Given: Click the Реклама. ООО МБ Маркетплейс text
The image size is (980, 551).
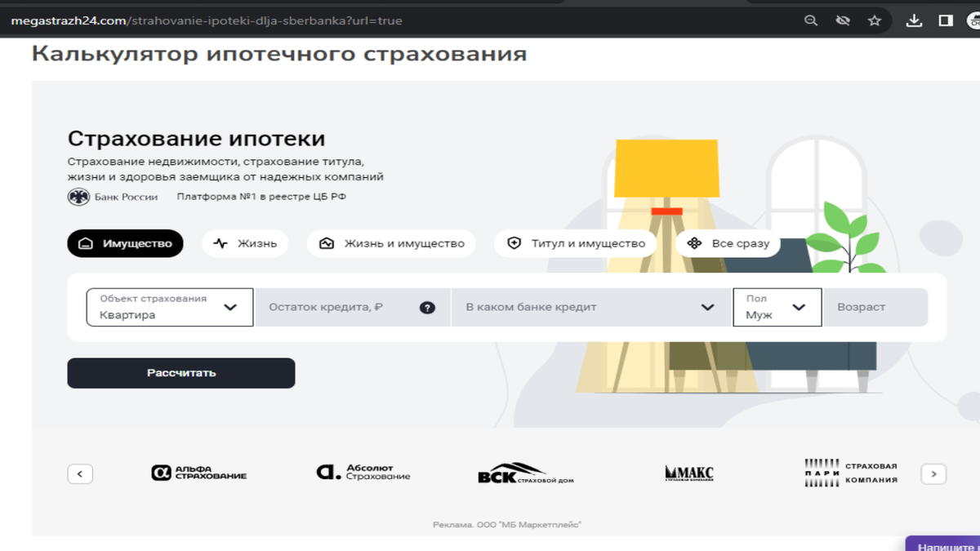Looking at the screenshot, I should (x=507, y=525).
